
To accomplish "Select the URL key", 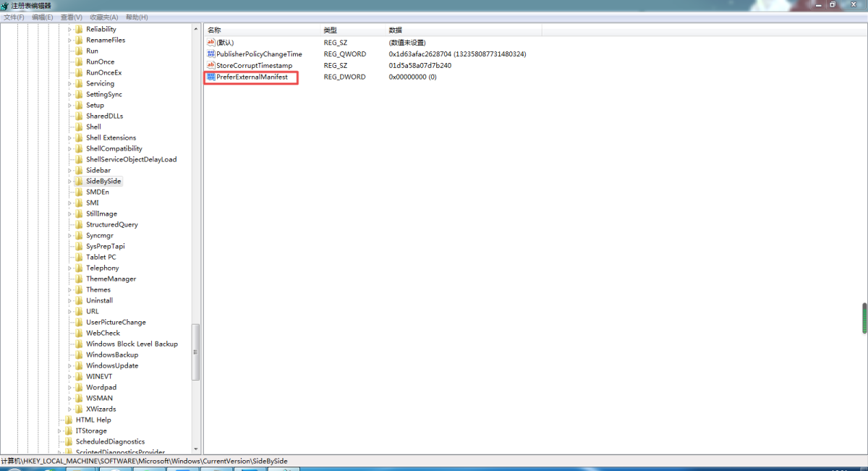I will (93, 311).
